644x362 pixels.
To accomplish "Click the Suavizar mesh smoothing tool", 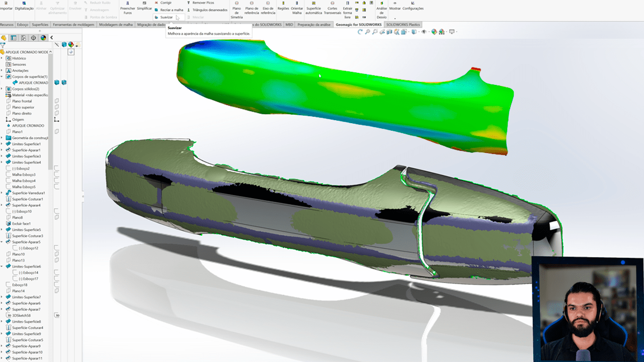I will point(166,17).
